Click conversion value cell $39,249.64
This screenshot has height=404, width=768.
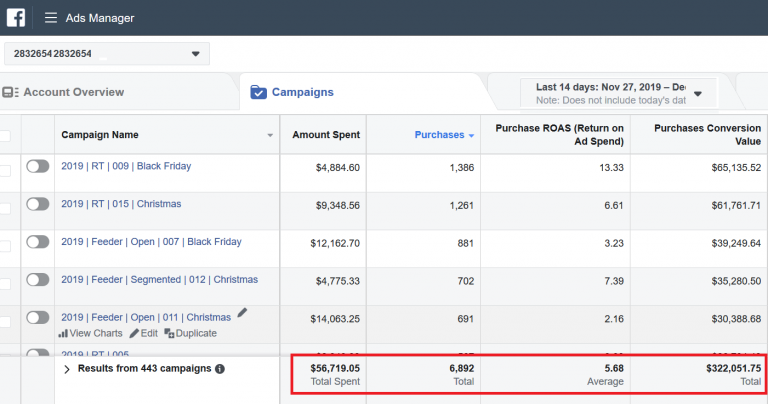pos(736,243)
